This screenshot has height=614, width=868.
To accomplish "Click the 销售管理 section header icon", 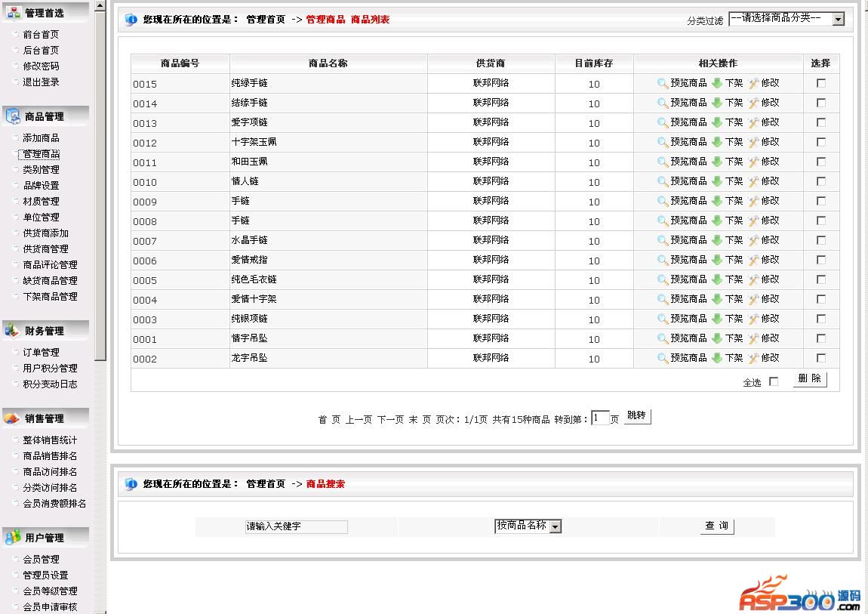I will (x=11, y=418).
